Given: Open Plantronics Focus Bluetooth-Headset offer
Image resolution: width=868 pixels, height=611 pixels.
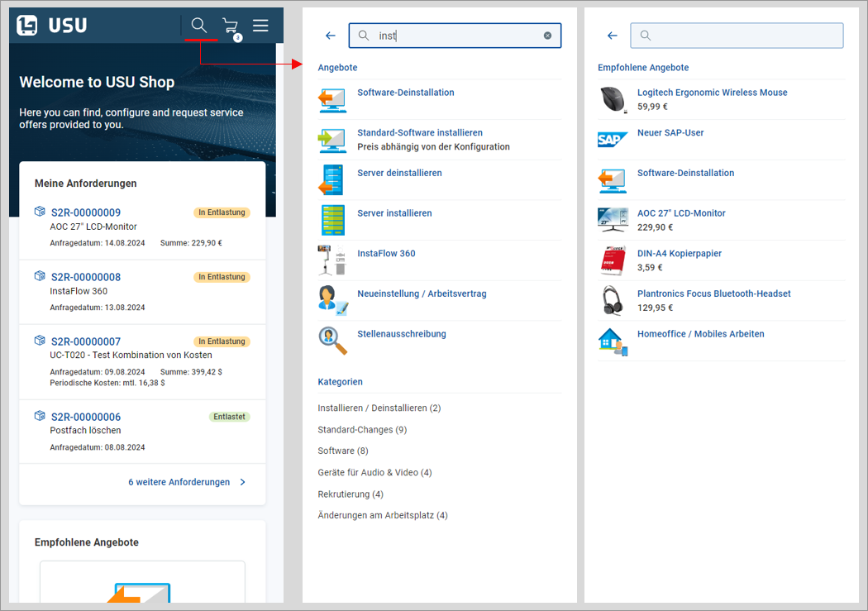Looking at the screenshot, I should 713,294.
